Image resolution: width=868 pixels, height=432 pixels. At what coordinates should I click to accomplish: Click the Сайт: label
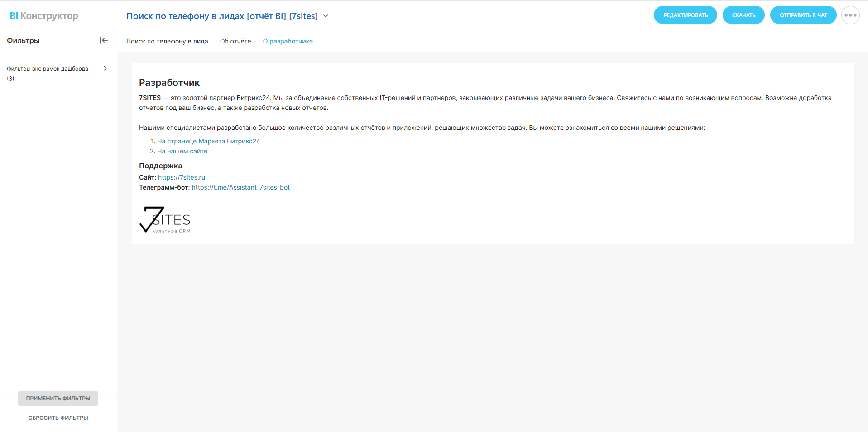148,177
